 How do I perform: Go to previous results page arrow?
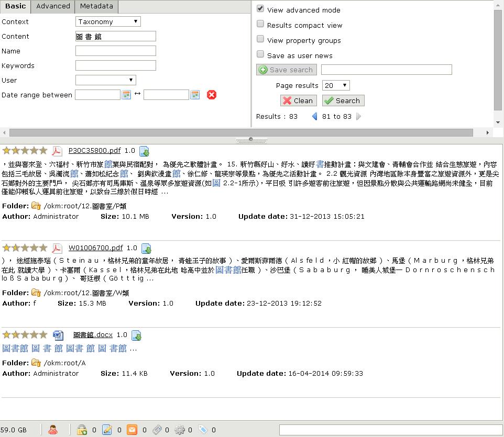coord(314,116)
